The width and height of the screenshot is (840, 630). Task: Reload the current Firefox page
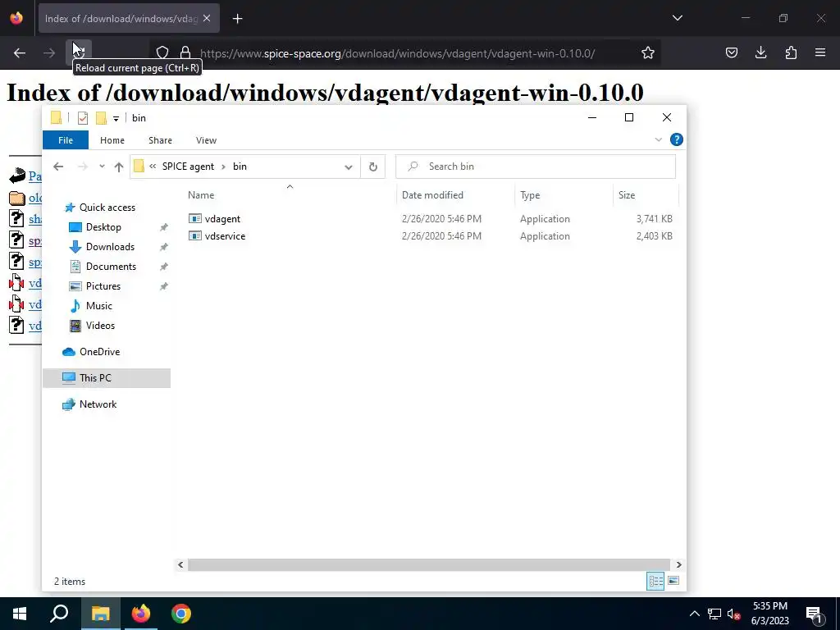pos(80,52)
